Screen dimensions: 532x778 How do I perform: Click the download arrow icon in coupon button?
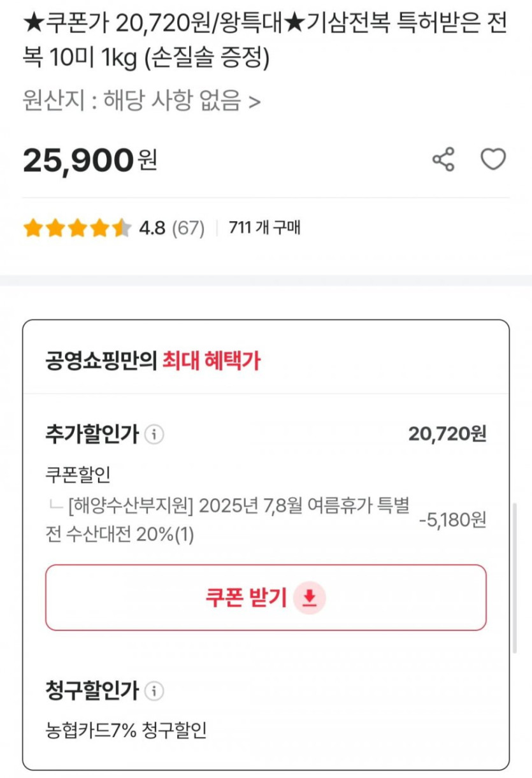310,598
